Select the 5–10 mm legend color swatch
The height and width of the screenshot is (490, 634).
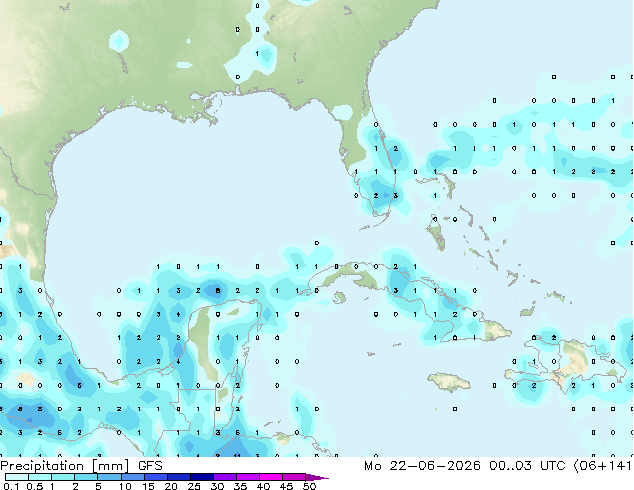(109, 477)
